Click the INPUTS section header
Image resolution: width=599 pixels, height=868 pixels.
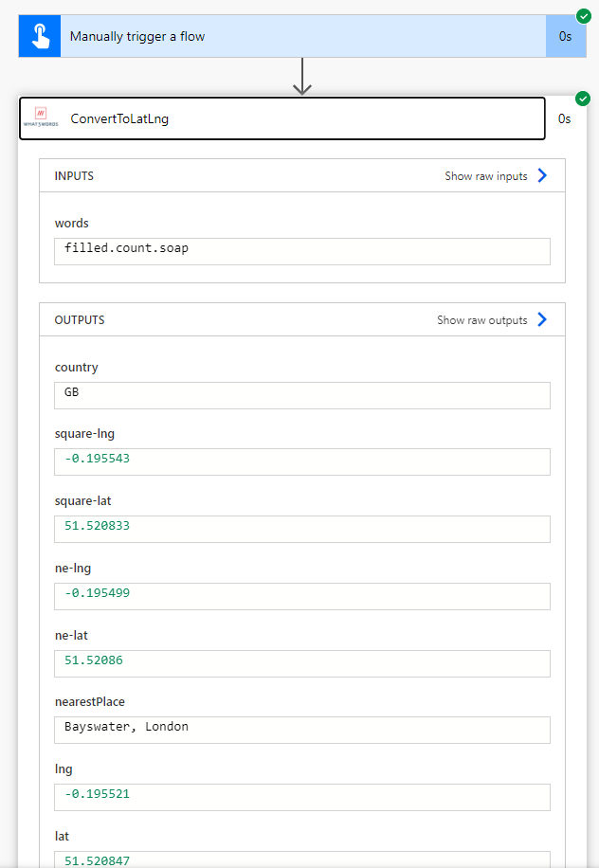72,175
